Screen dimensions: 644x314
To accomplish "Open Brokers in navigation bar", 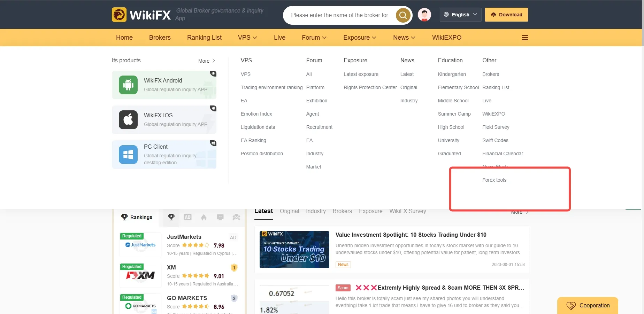I will point(160,38).
